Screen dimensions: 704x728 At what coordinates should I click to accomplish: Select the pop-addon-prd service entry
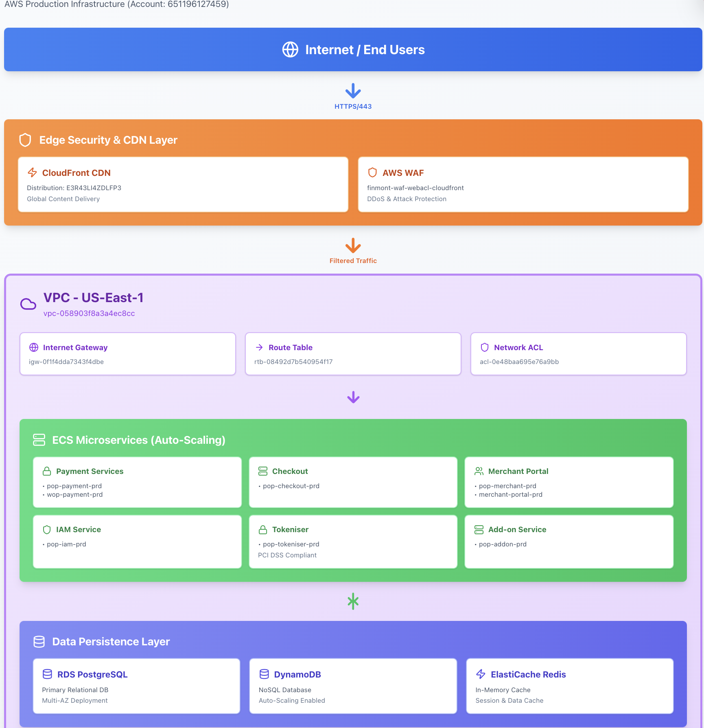tap(503, 544)
